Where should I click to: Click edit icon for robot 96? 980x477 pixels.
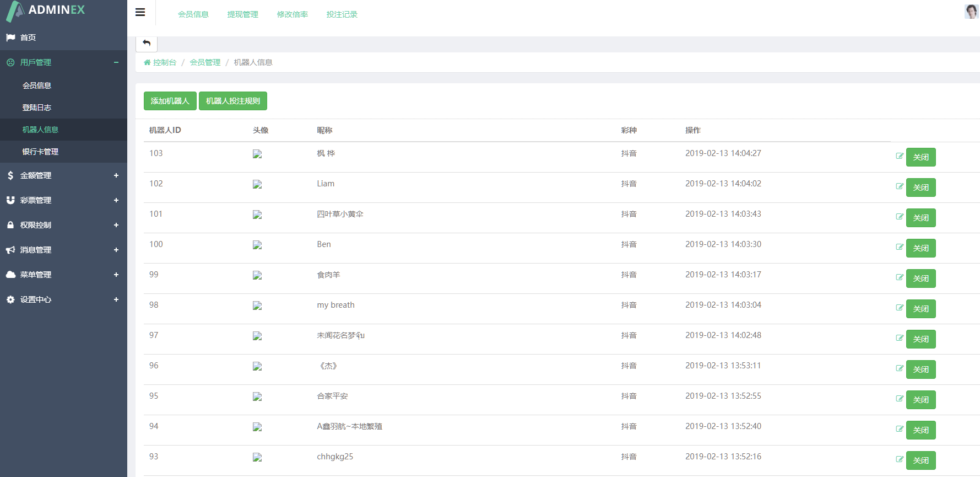pos(899,368)
